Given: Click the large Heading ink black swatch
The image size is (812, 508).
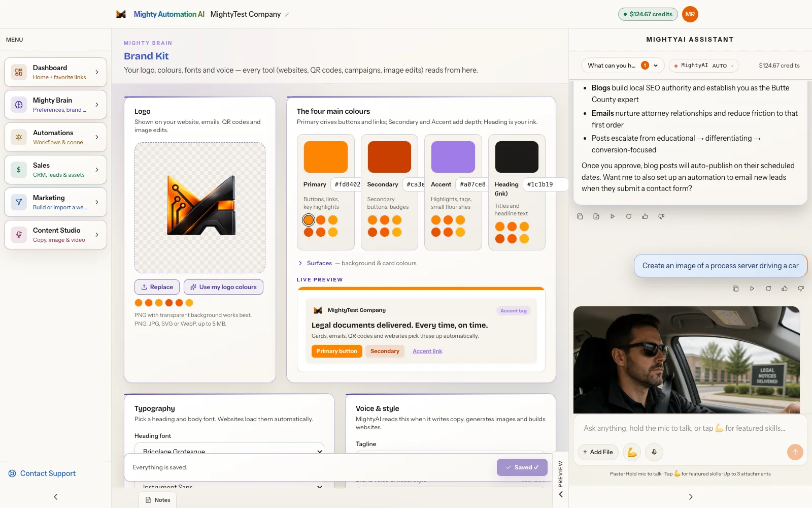Looking at the screenshot, I should pyautogui.click(x=517, y=157).
